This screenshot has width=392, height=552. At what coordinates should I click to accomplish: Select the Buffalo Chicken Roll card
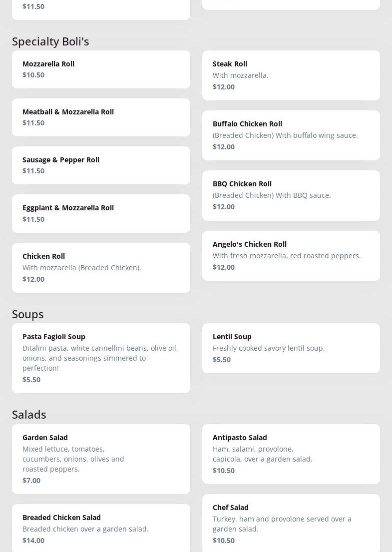point(291,135)
